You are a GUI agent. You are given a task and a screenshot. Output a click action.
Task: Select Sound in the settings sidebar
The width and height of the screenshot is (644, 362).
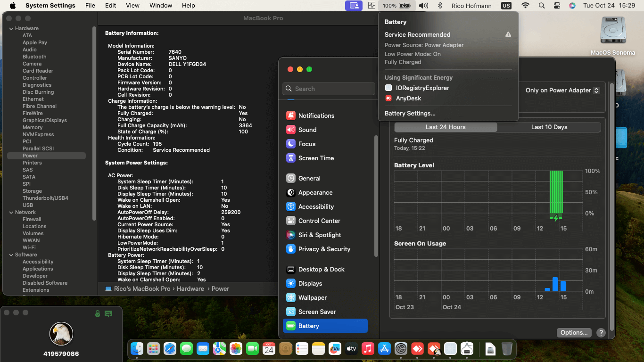pos(307,130)
